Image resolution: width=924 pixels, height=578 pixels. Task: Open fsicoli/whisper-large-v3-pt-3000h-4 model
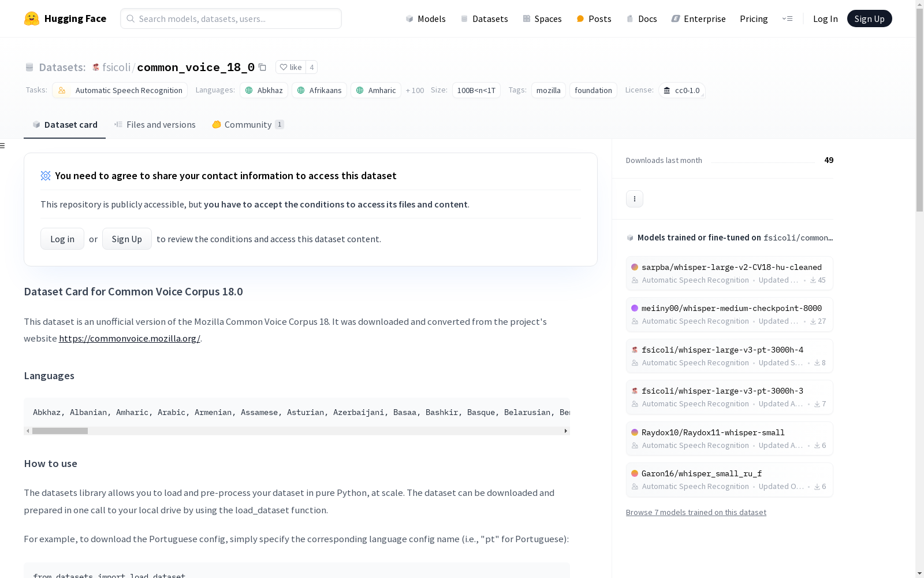(729, 356)
